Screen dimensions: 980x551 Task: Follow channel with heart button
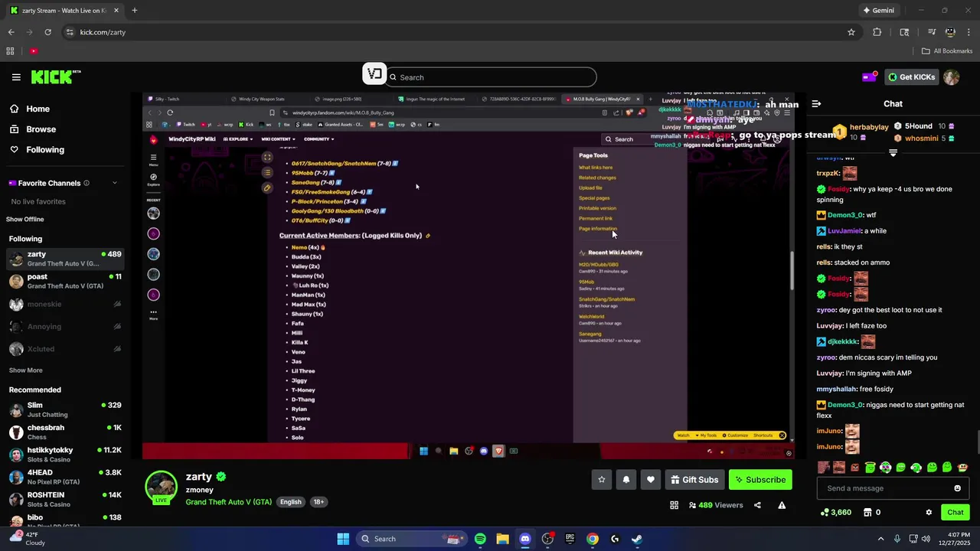(651, 480)
